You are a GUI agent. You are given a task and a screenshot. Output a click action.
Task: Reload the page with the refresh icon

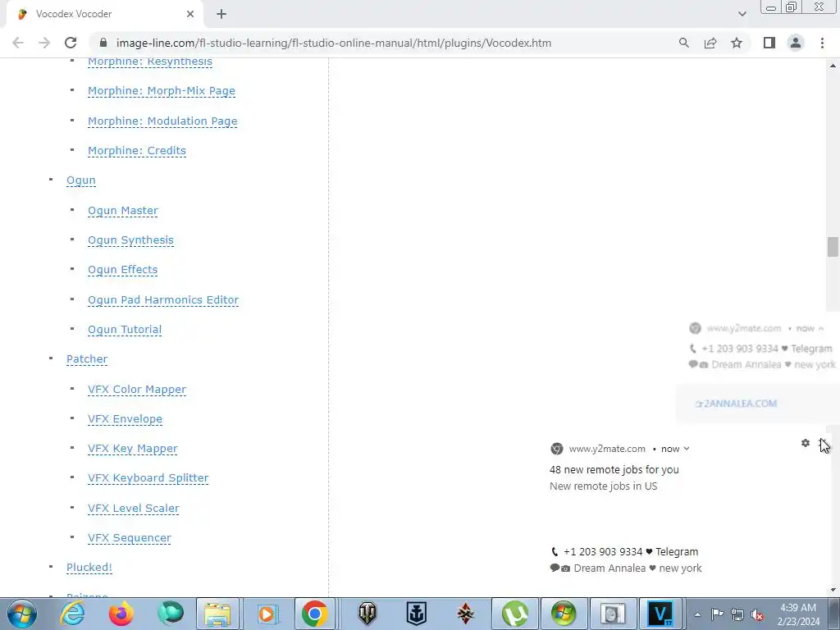[x=71, y=43]
